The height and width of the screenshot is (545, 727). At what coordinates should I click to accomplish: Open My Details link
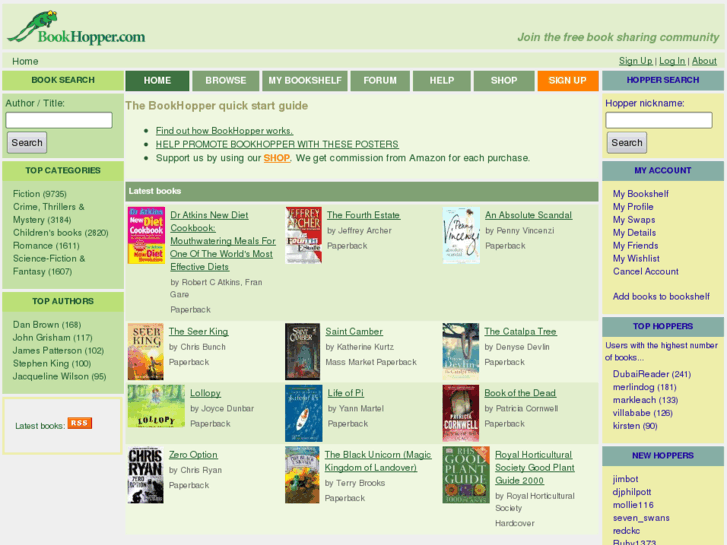(635, 233)
